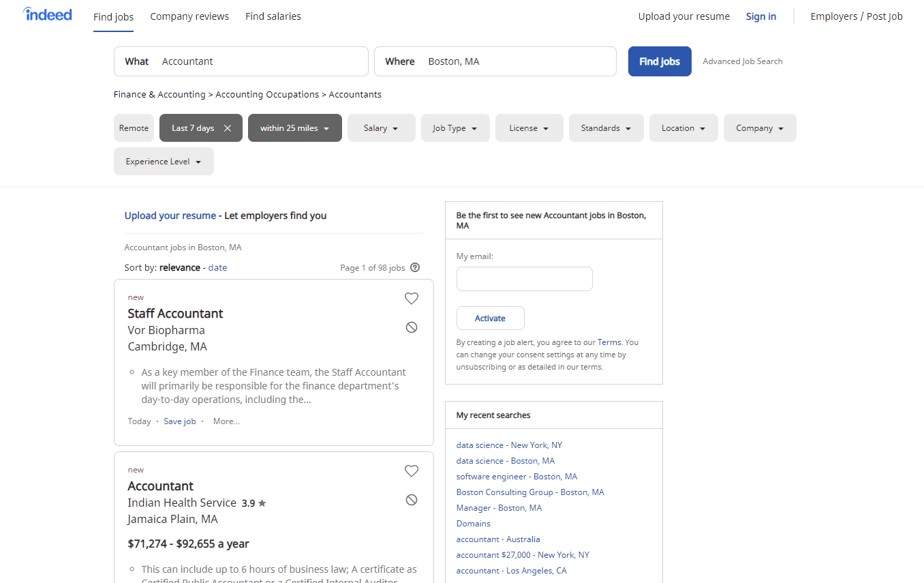Go to Find salaries tab
The width and height of the screenshot is (924, 583).
click(x=273, y=16)
